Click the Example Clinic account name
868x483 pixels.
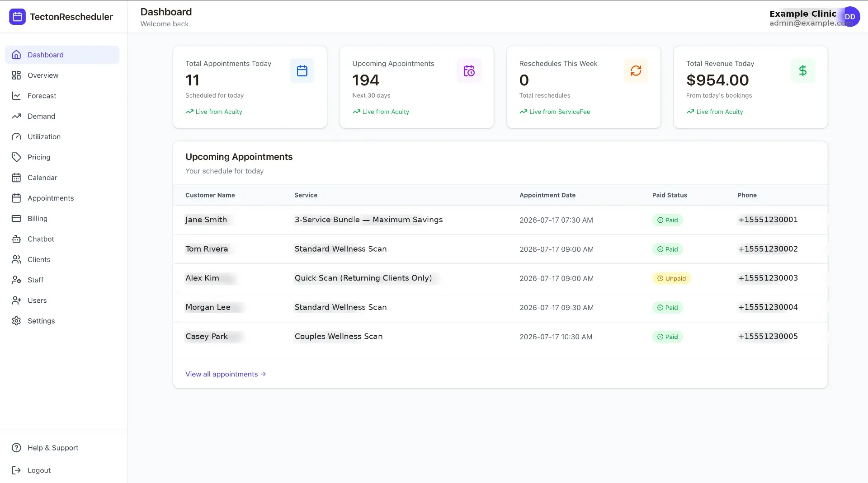point(803,14)
